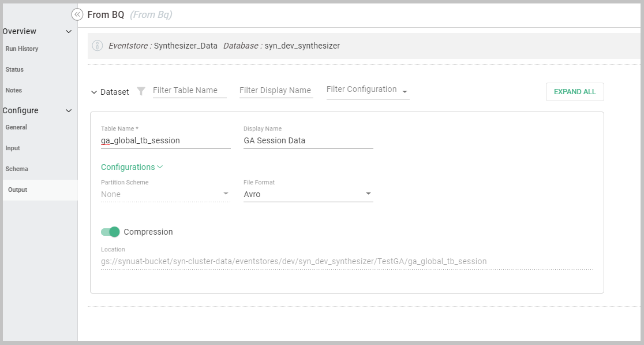644x345 pixels.
Task: Collapse the Dataset section chevron
Action: coord(94,92)
